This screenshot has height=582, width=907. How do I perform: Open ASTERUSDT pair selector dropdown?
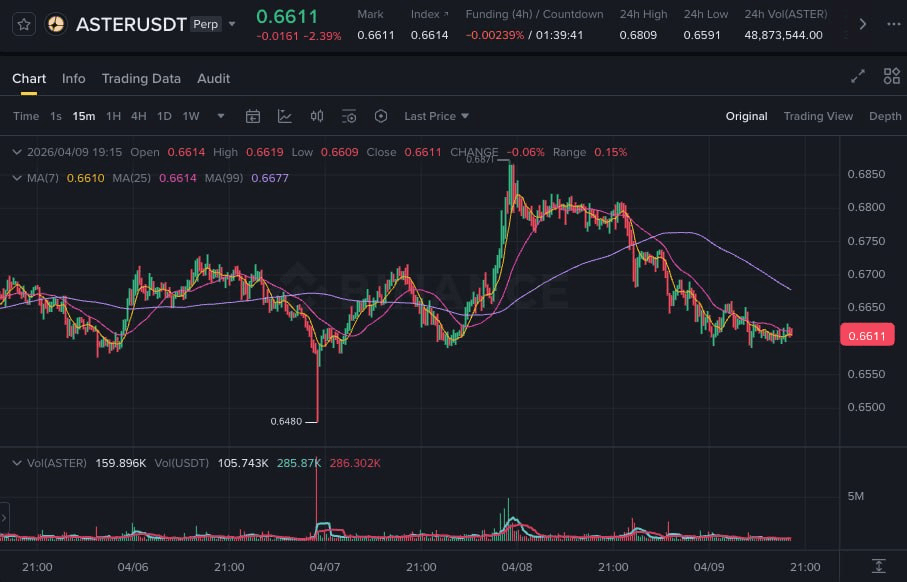click(x=233, y=24)
